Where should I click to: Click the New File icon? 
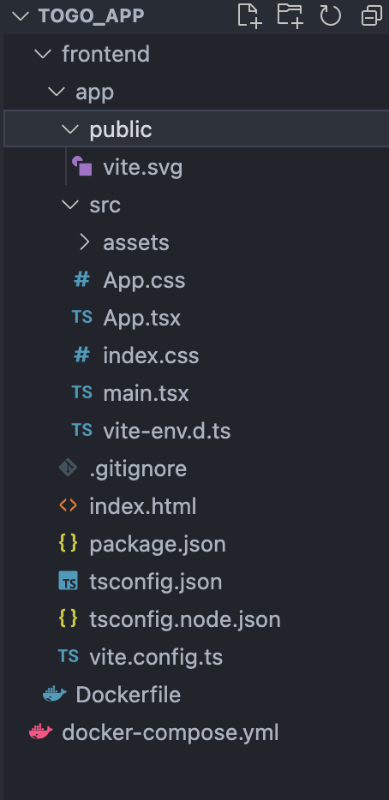pyautogui.click(x=250, y=15)
